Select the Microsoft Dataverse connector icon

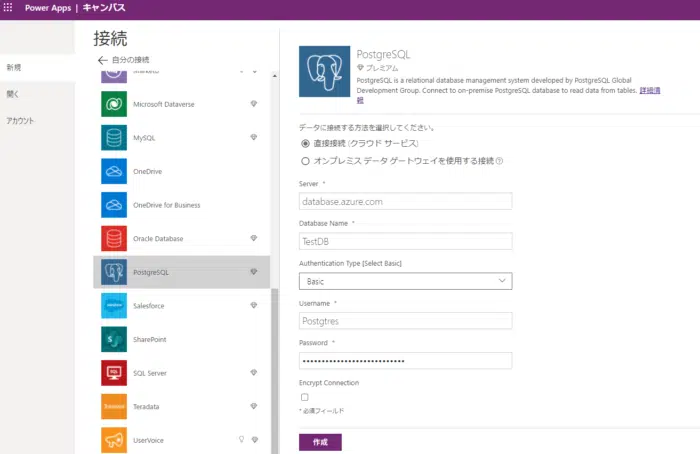coord(114,104)
